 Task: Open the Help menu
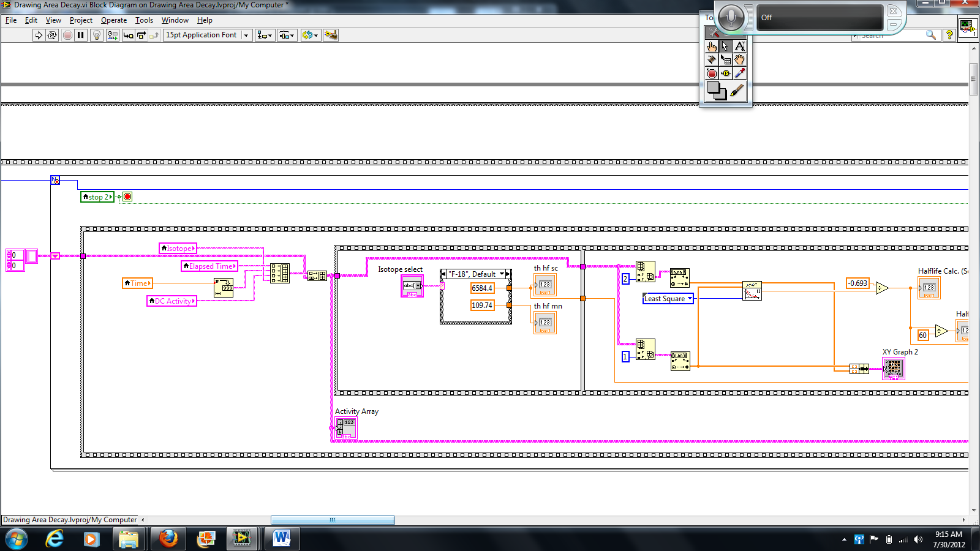205,20
